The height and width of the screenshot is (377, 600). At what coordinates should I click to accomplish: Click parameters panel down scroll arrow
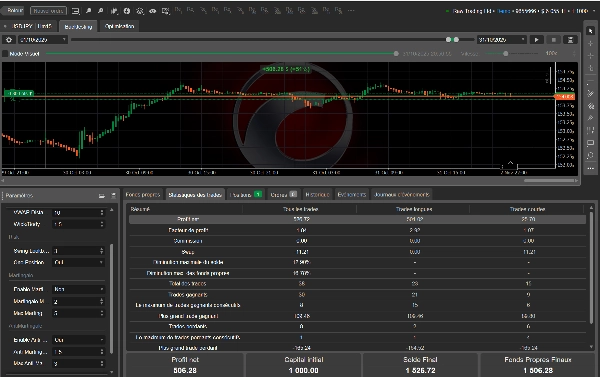(x=111, y=372)
